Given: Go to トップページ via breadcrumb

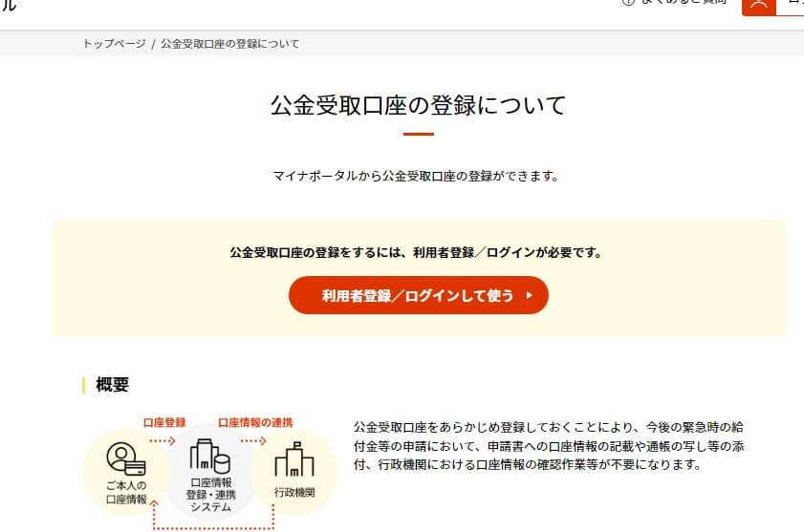Looking at the screenshot, I should coord(114,44).
